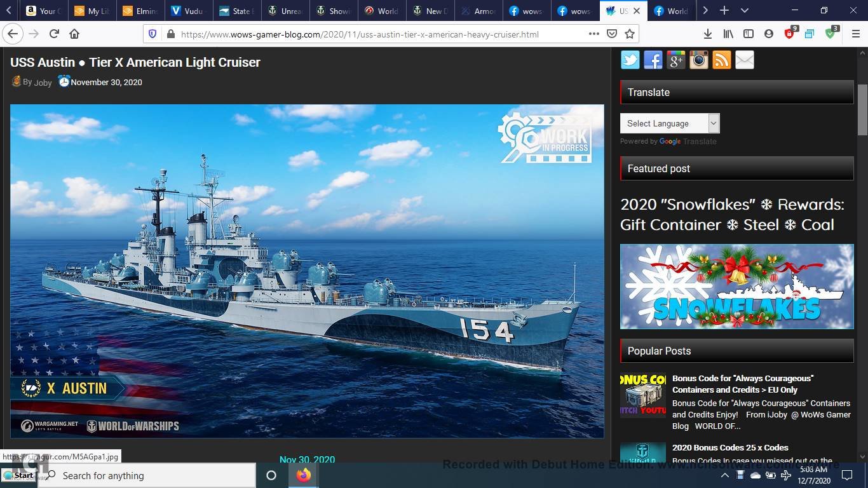Open the RSS feed icon
The height and width of the screenshot is (488, 868).
(721, 60)
